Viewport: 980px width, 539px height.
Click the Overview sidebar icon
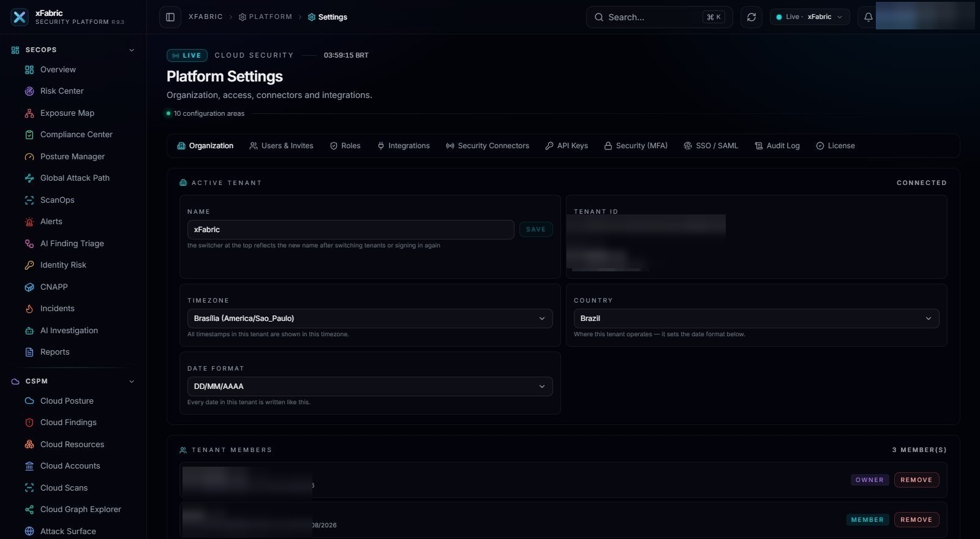click(x=29, y=70)
